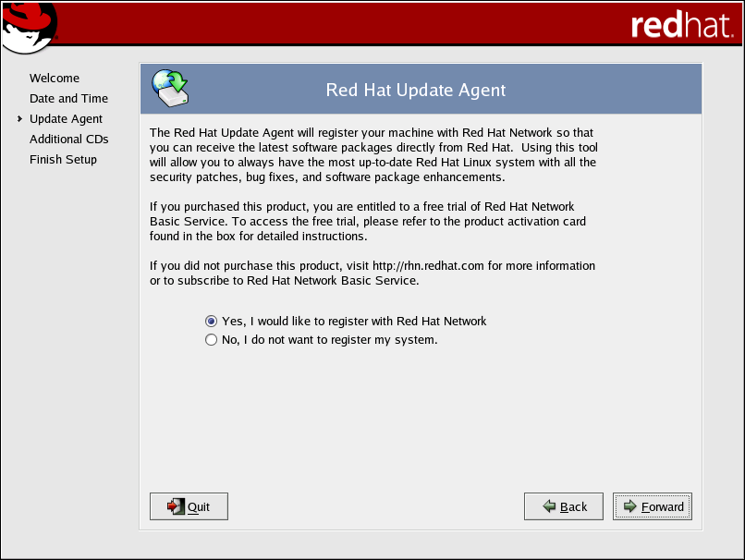745x560 pixels.
Task: Select Yes, register with Red Hat Network
Action: pyautogui.click(x=212, y=322)
